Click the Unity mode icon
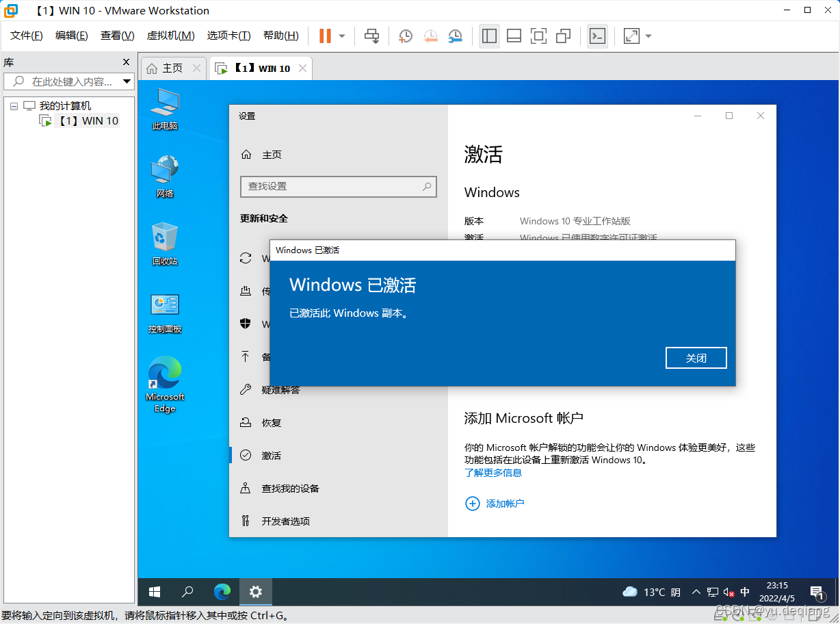840x624 pixels. (563, 36)
